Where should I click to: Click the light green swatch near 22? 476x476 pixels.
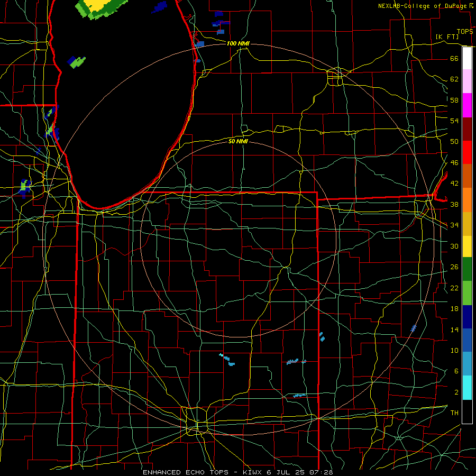click(x=467, y=293)
